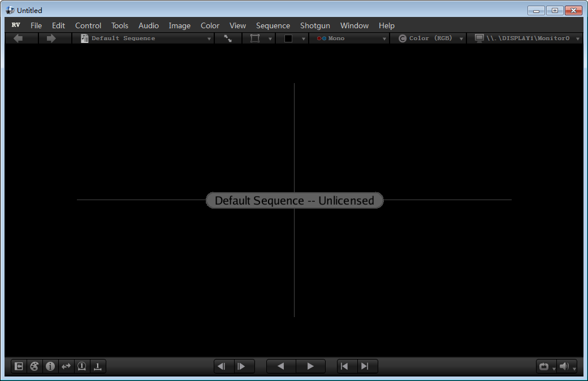The width and height of the screenshot is (588, 381).
Task: Click the black background color swatch
Action: point(288,38)
